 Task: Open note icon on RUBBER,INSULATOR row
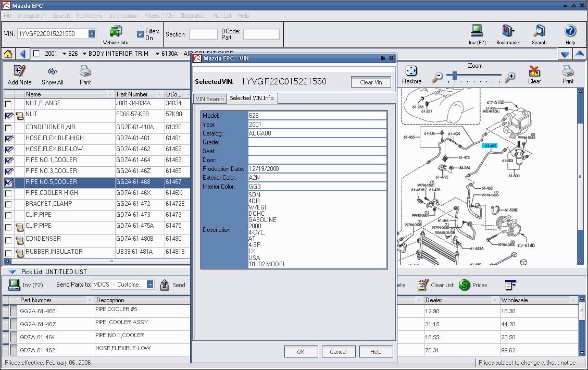pos(19,254)
